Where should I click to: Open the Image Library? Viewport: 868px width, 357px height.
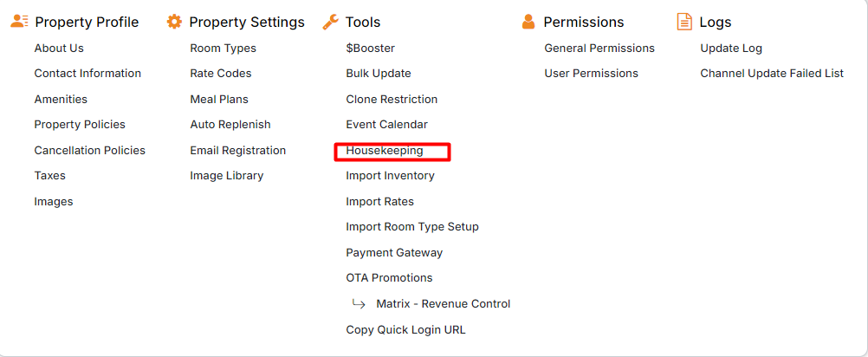[x=226, y=176]
